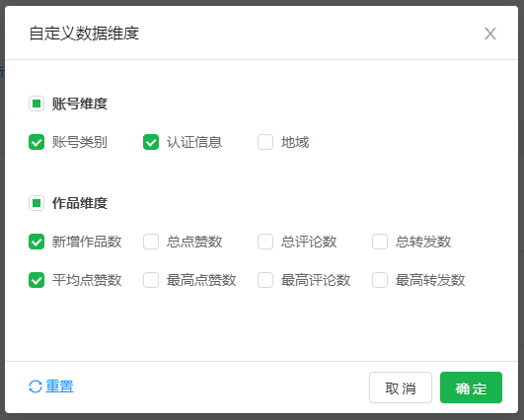Close the 自定义数据维度 dialog with the X icon
Image resolution: width=524 pixels, height=420 pixels.
tap(489, 34)
